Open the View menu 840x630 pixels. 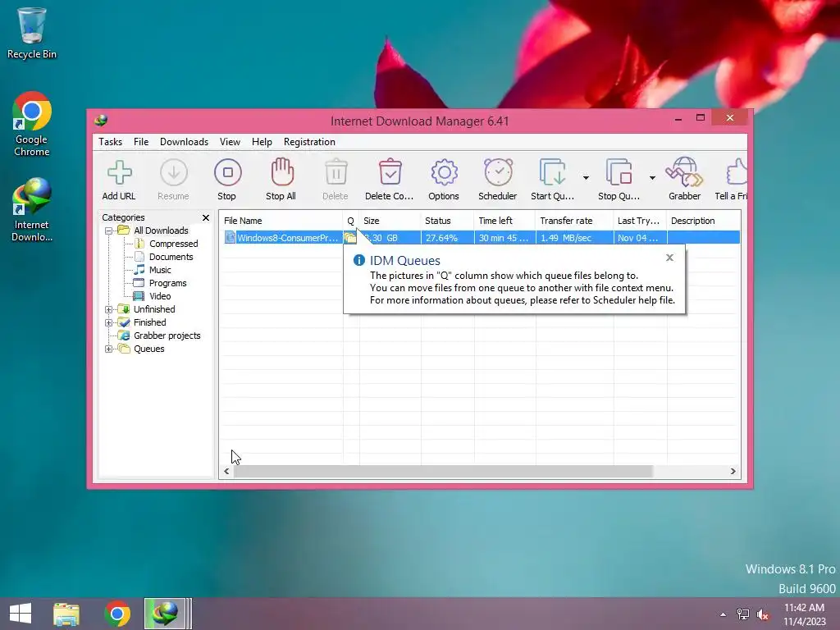pyautogui.click(x=230, y=142)
